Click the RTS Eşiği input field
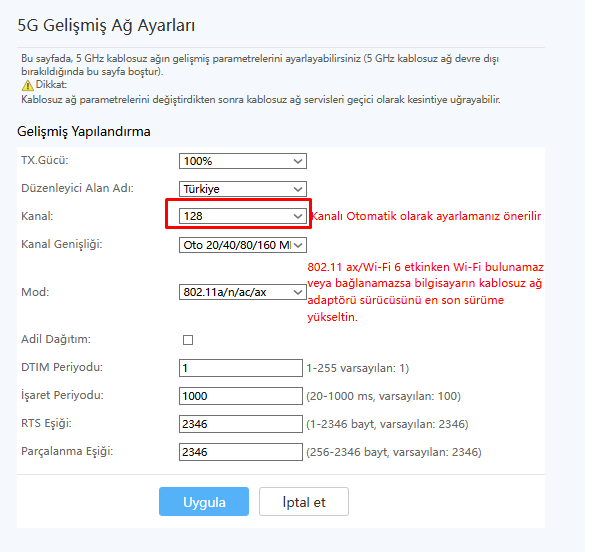Screen dimensions: 594x552 (x=241, y=424)
